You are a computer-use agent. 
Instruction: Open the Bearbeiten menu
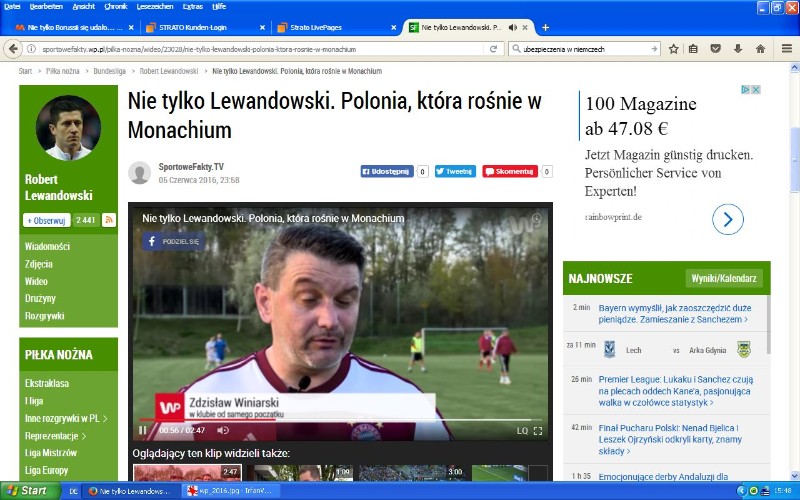pyautogui.click(x=46, y=7)
